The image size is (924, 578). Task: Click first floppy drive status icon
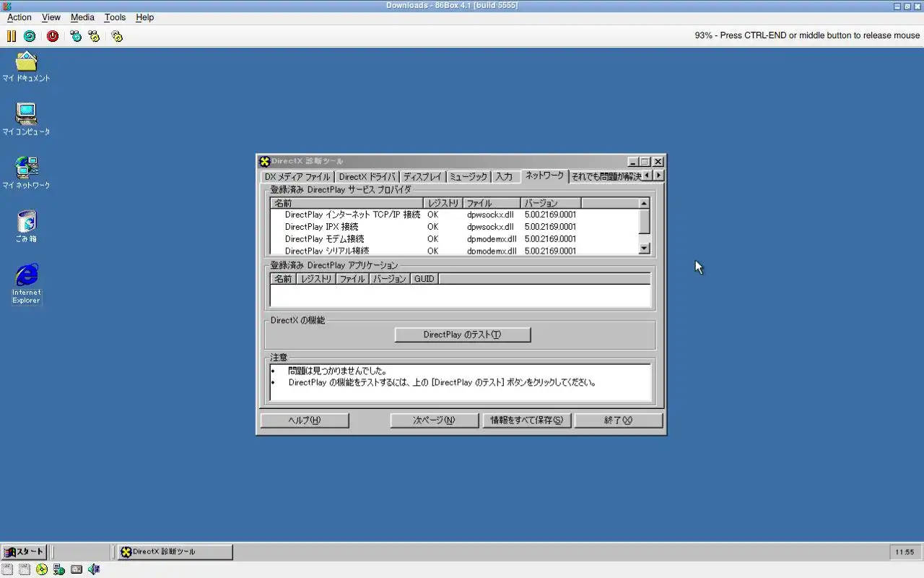(7, 569)
